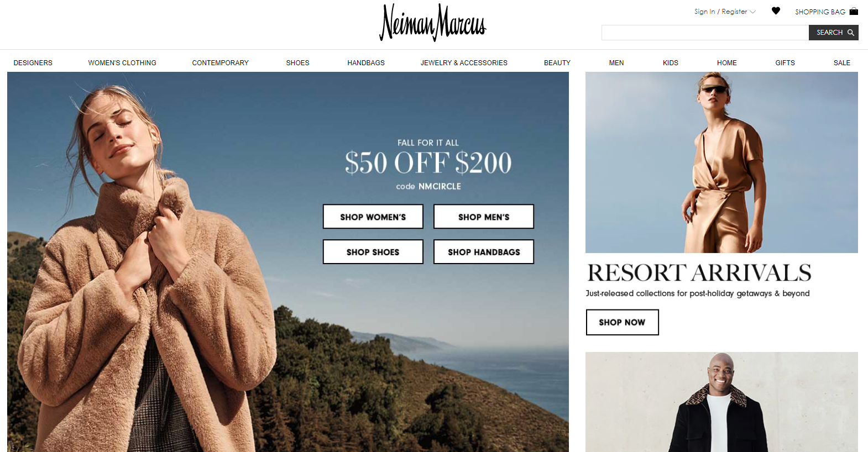Click the SHOP MEN'S button

[484, 217]
